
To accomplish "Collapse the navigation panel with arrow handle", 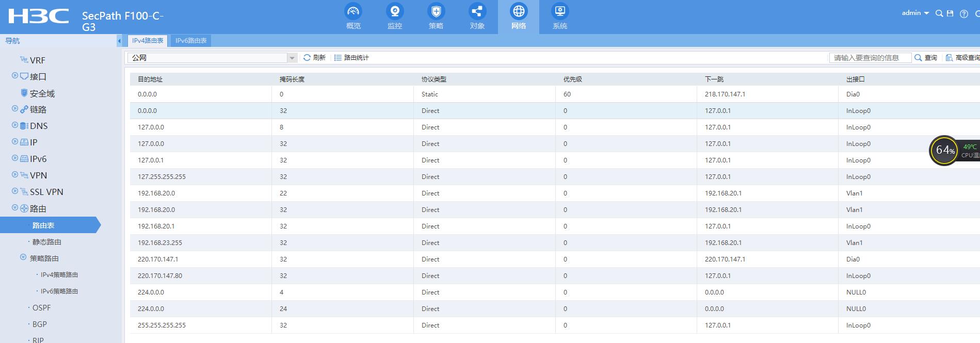I will click(x=119, y=41).
